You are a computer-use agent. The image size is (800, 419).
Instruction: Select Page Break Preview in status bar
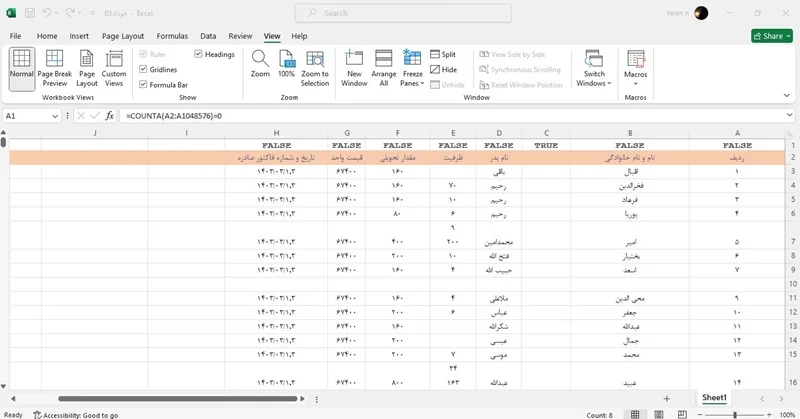682,414
